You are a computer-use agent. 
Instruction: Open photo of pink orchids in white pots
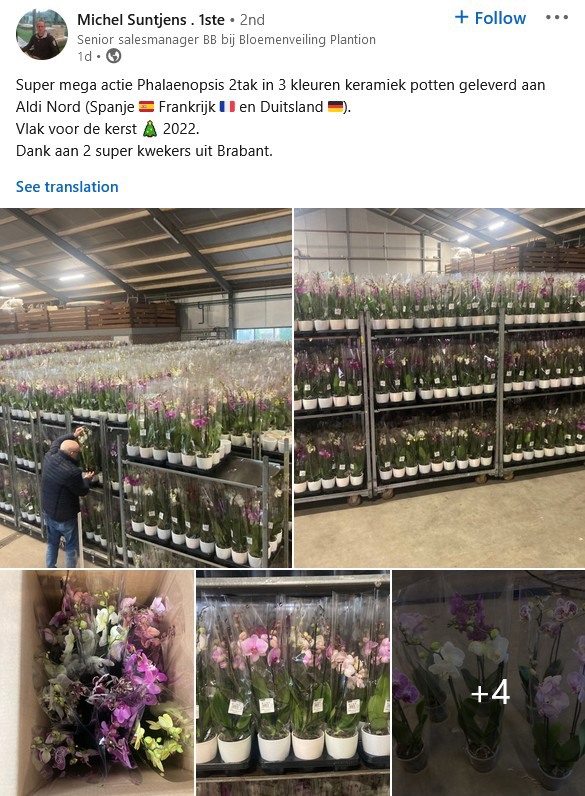(x=293, y=683)
